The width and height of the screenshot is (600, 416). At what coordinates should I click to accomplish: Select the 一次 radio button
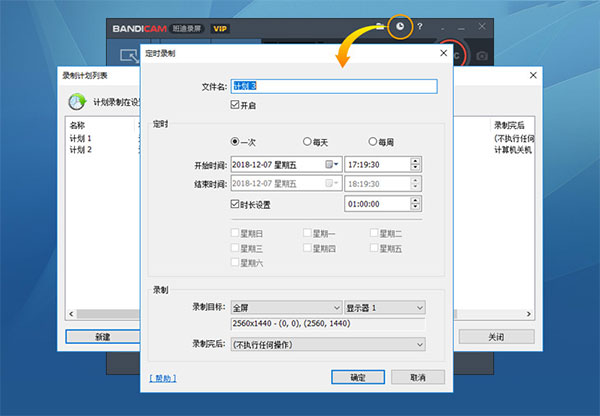[235, 142]
